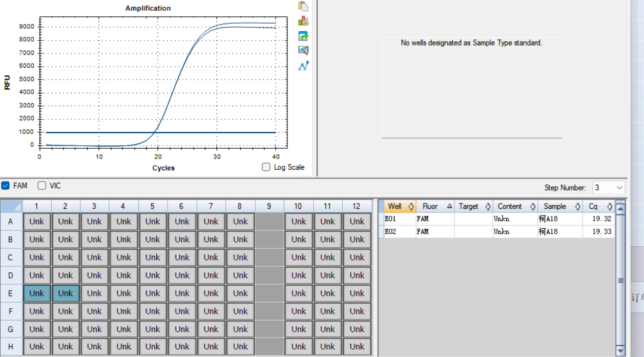Image resolution: width=644 pixels, height=357 pixels.
Task: Select the Unk well at E3
Action: [x=94, y=293]
